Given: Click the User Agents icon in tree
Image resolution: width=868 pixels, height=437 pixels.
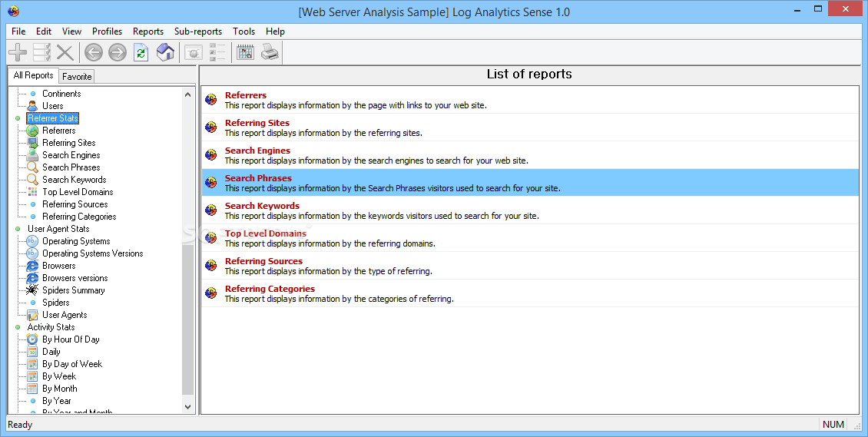Looking at the screenshot, I should pos(33,315).
